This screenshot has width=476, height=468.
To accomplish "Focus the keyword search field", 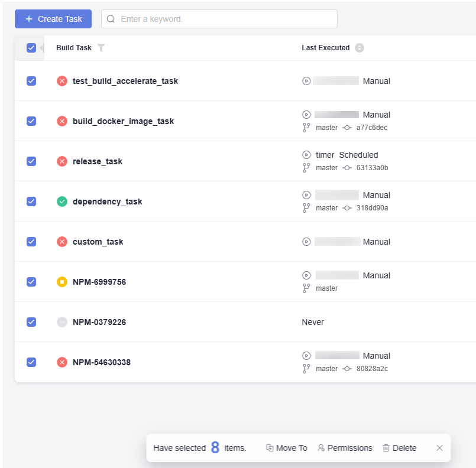I will coord(219,19).
